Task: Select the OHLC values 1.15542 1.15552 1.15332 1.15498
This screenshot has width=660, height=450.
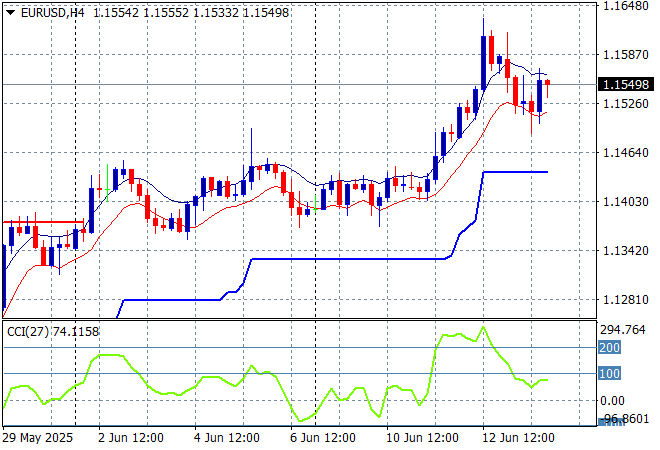Action: 191,13
